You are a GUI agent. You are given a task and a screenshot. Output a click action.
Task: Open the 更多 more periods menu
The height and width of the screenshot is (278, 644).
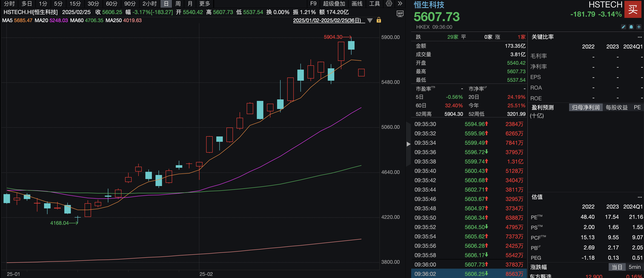205,3
